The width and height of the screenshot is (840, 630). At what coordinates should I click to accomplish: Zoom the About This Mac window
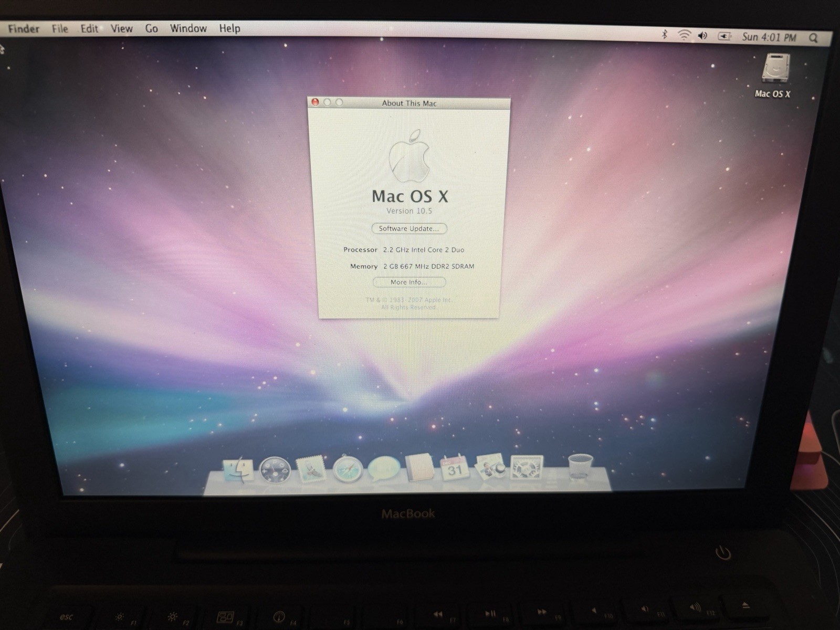pos(339,102)
